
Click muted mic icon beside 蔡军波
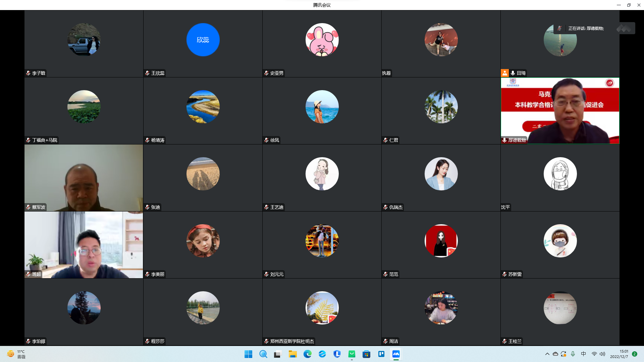[x=28, y=207]
